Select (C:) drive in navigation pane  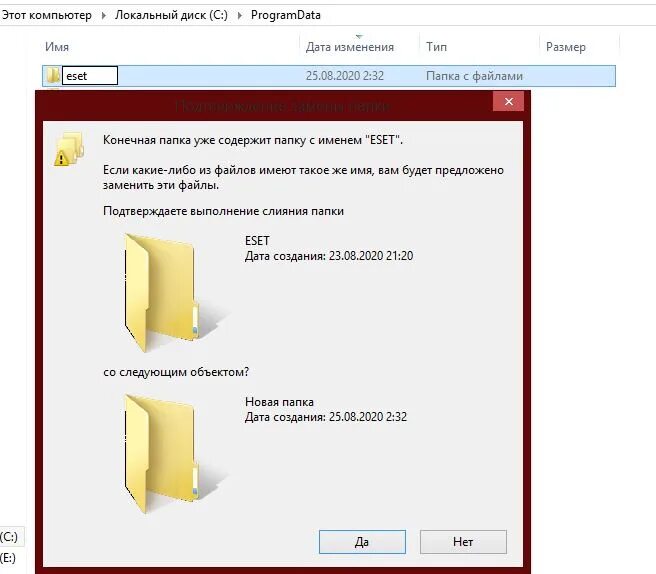click(x=9, y=537)
